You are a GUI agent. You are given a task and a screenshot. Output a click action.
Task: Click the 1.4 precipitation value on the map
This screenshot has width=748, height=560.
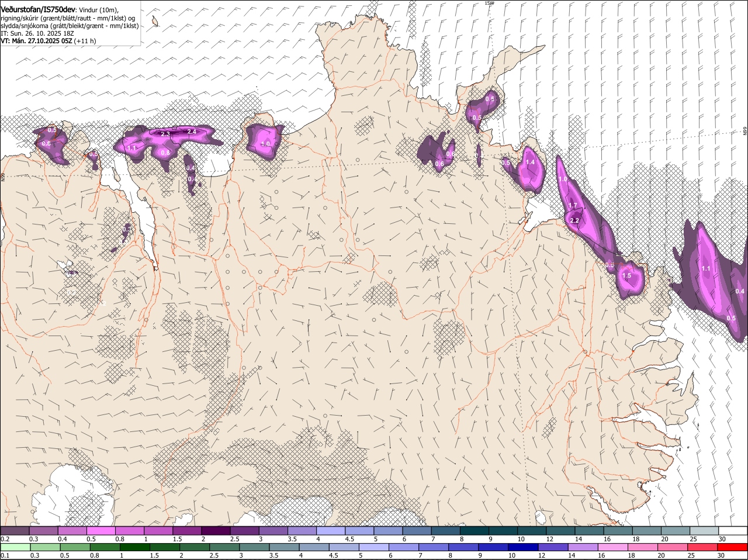(x=530, y=163)
